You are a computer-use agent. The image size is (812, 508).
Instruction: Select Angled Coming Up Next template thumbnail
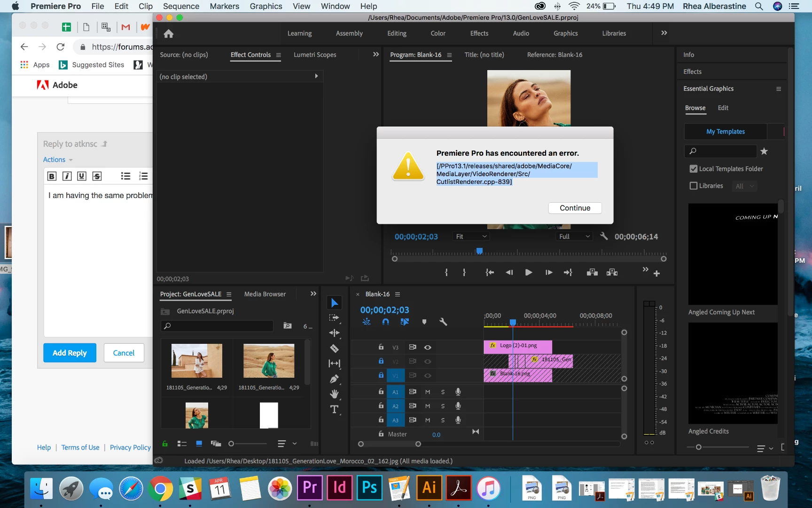(x=733, y=254)
